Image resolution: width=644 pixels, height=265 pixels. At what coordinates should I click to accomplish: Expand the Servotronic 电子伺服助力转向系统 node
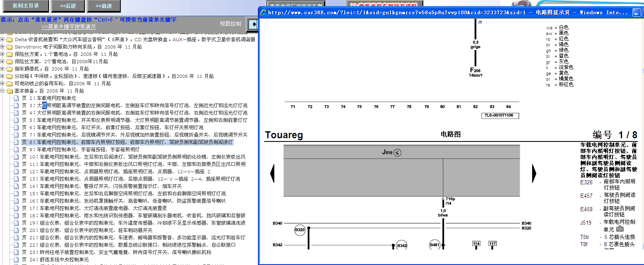2,47
